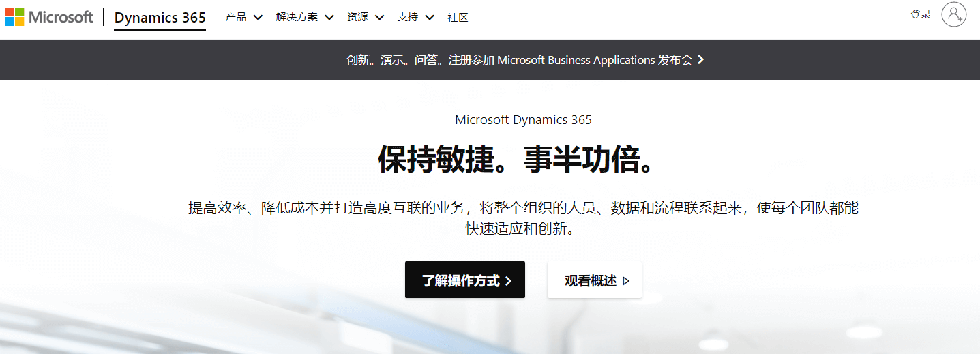Expand the 资源 chevron arrow
This screenshot has height=354, width=980.
[379, 18]
